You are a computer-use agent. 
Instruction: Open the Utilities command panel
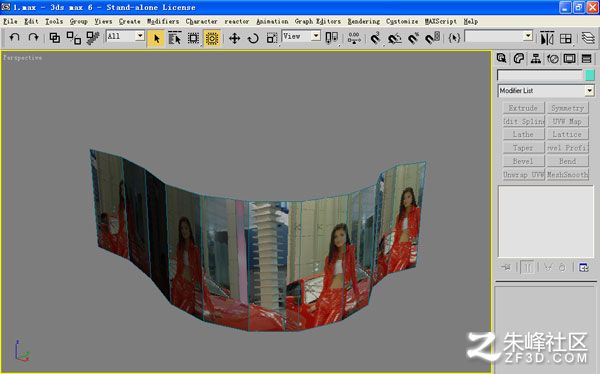[586, 59]
